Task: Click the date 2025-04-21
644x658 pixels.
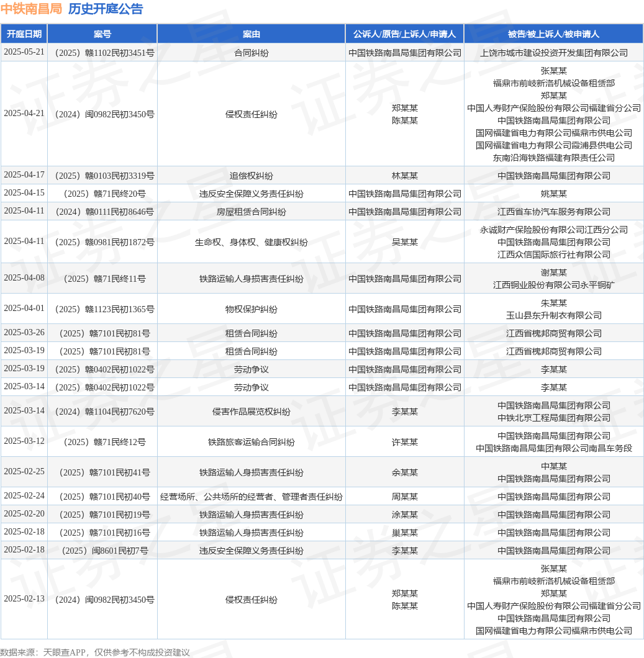Action: tap(24, 114)
